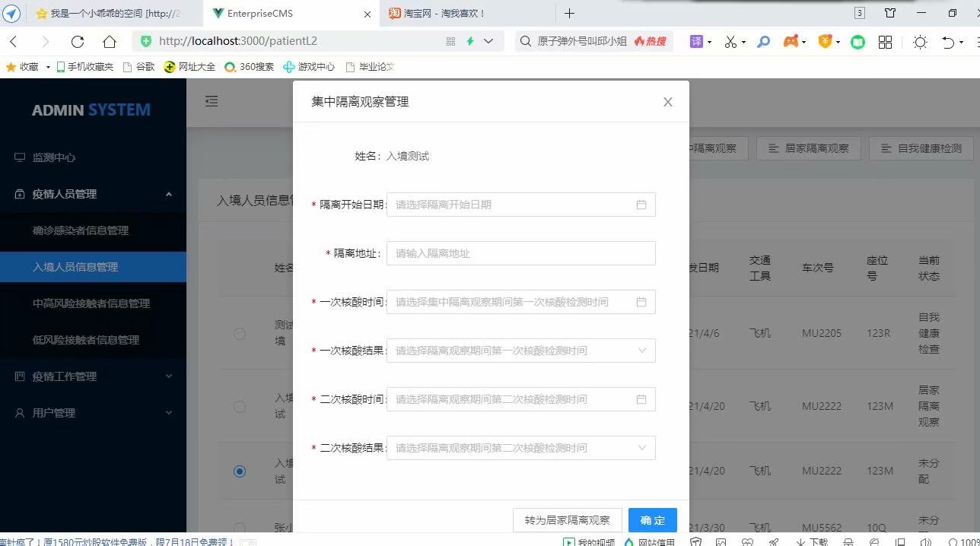Focus the 隔离地址 input field
The width and height of the screenshot is (980, 546).
click(520, 253)
